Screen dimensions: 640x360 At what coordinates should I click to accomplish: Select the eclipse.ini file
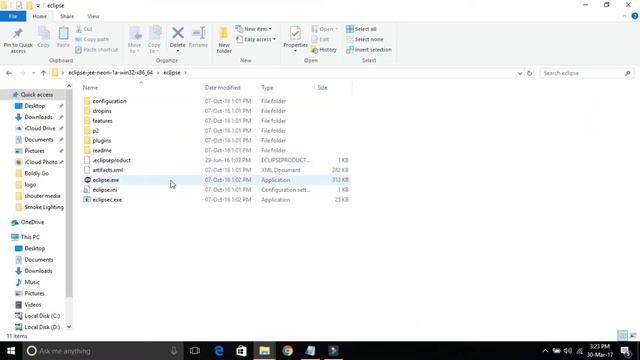tap(105, 190)
